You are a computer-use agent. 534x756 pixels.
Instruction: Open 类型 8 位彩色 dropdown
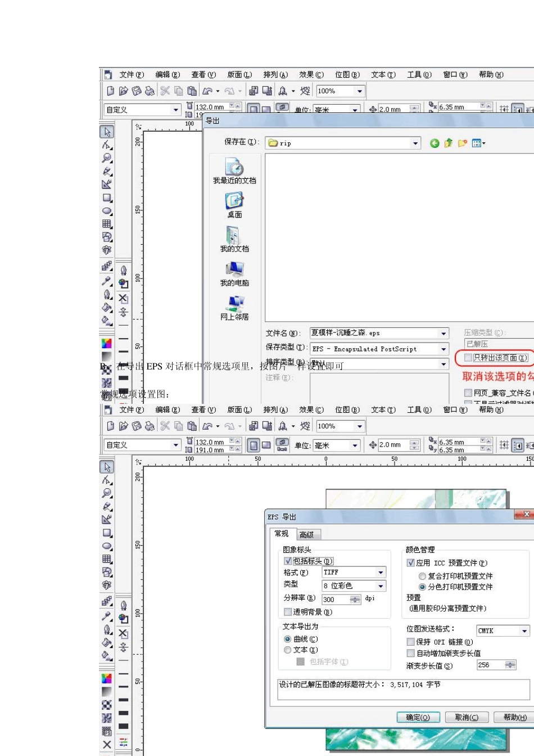[x=381, y=586]
